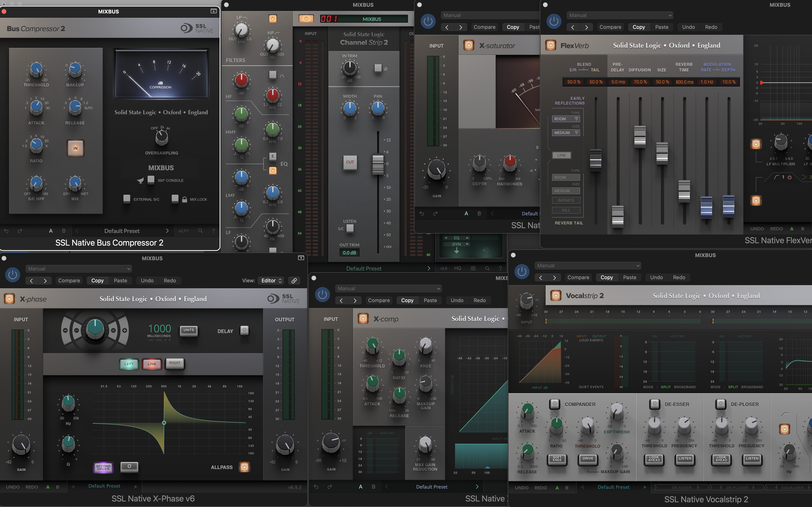812x507 pixels.
Task: Click the FlexVerb Diffusion fader handle
Action: pos(640,136)
